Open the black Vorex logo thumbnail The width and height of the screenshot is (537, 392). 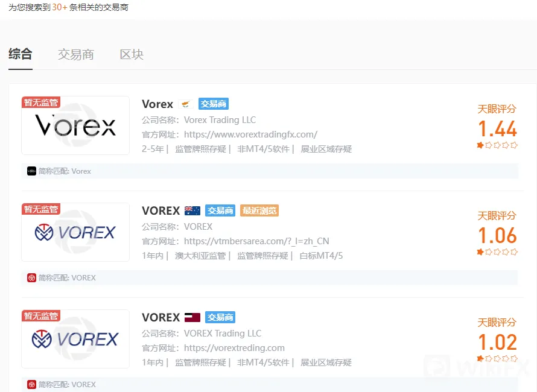click(75, 125)
